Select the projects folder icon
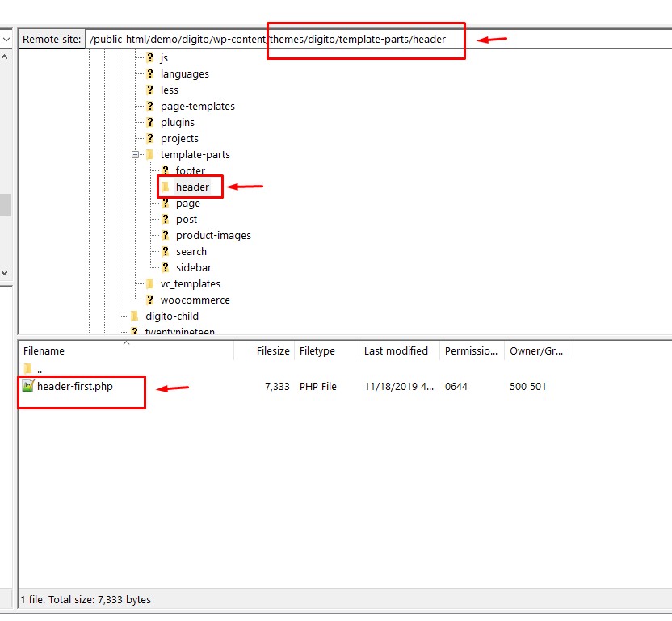The width and height of the screenshot is (672, 621). pyautogui.click(x=150, y=138)
